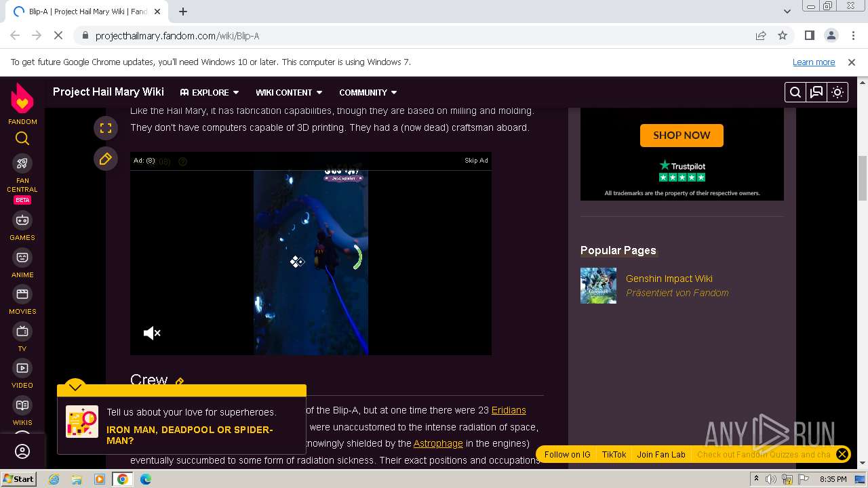Click the Shop Now button
868x488 pixels.
click(x=682, y=135)
